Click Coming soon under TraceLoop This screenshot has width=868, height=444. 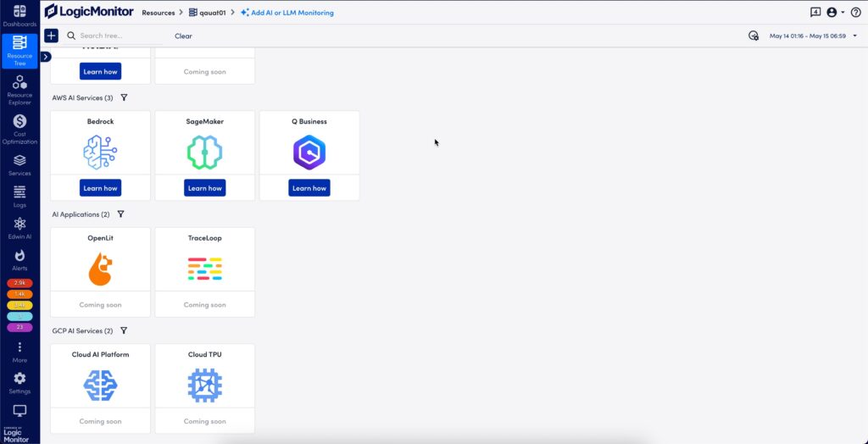pos(205,304)
